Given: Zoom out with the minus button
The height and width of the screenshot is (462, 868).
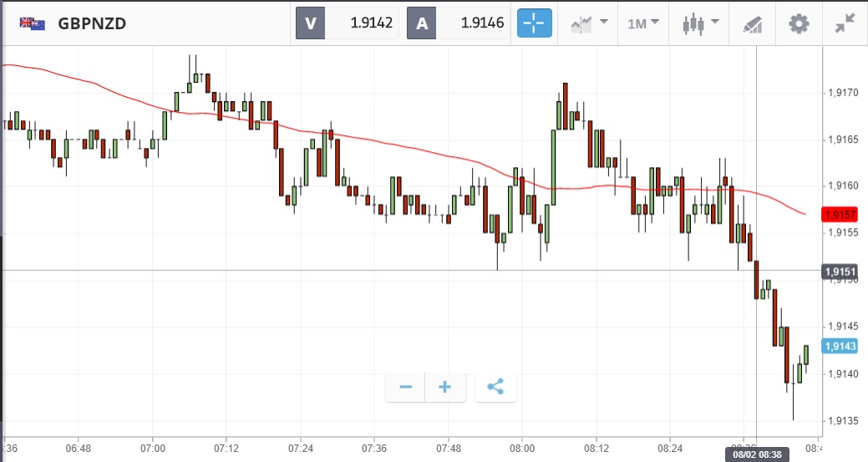Looking at the screenshot, I should [406, 387].
